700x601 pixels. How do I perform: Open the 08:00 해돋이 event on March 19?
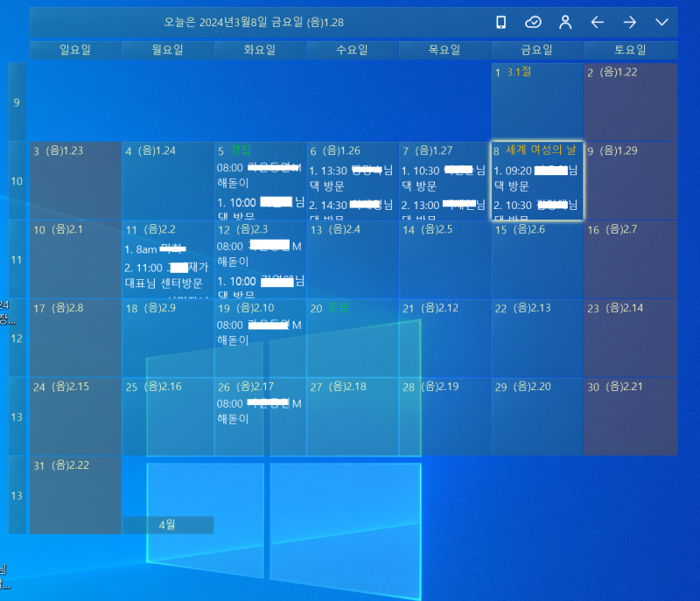coord(259,332)
